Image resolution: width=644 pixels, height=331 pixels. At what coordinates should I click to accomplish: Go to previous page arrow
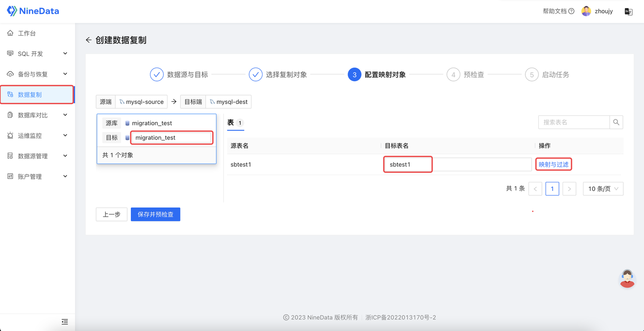coord(535,189)
